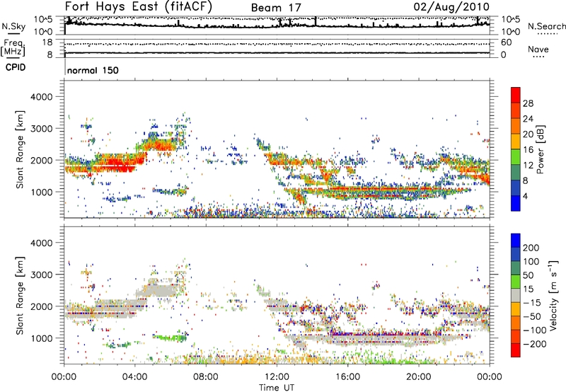Click the N.Sky noise trace plot
Image resolution: width=566 pixels, height=392 pixels.
click(277, 25)
